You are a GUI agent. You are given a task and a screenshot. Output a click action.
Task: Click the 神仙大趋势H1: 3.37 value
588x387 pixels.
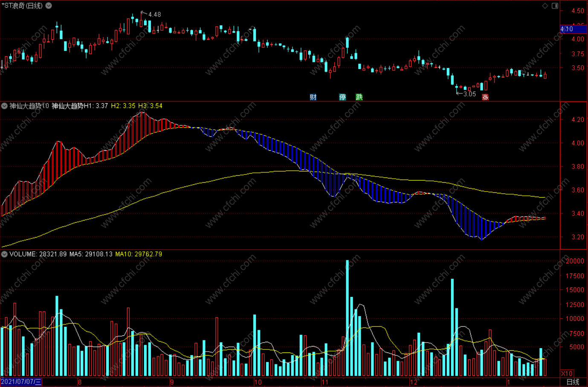click(80, 106)
